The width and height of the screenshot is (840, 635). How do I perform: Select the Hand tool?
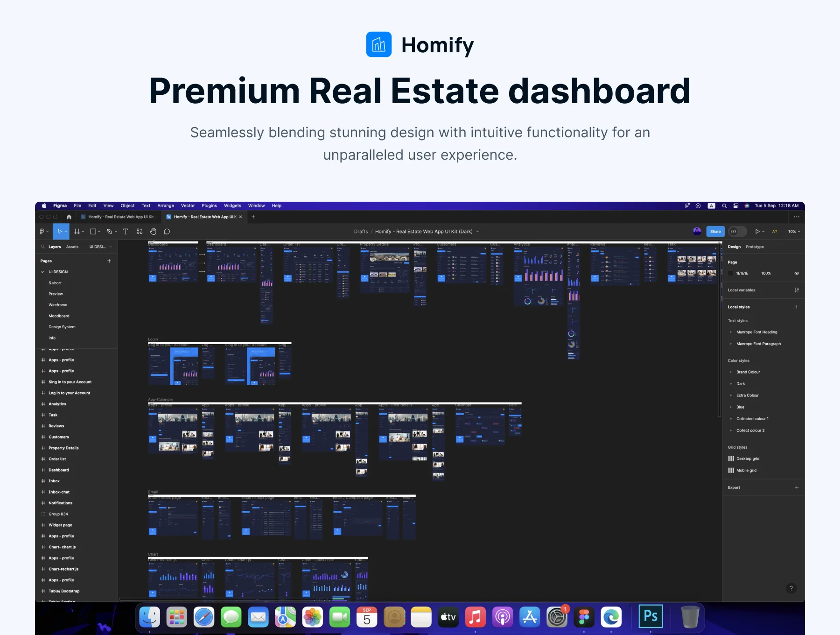pos(153,231)
